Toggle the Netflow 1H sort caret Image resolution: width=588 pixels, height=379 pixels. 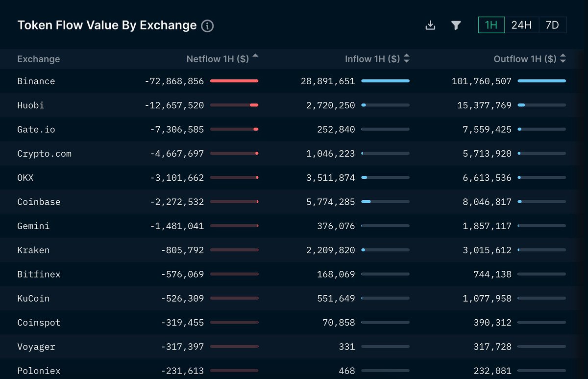pyautogui.click(x=254, y=55)
